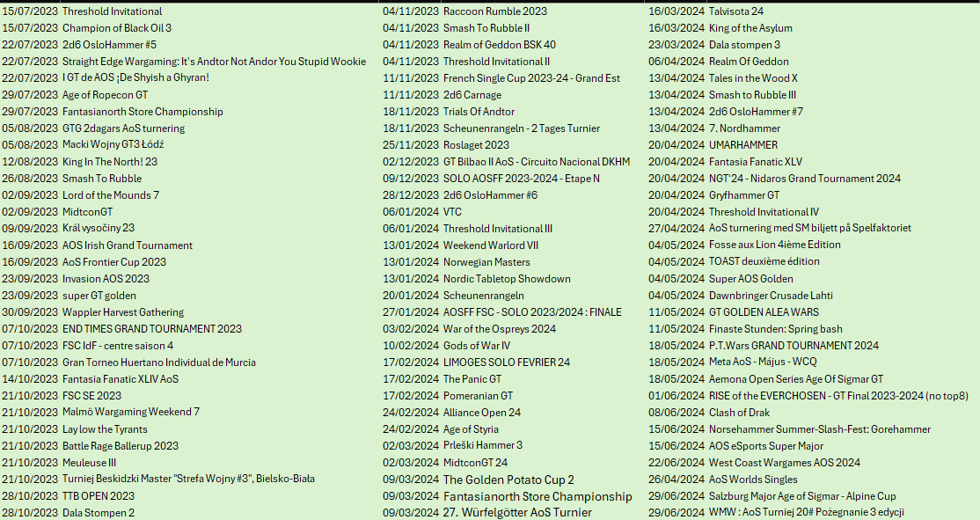Select LIMOGES SOLO FEVRIER 24 cell

pyautogui.click(x=507, y=363)
